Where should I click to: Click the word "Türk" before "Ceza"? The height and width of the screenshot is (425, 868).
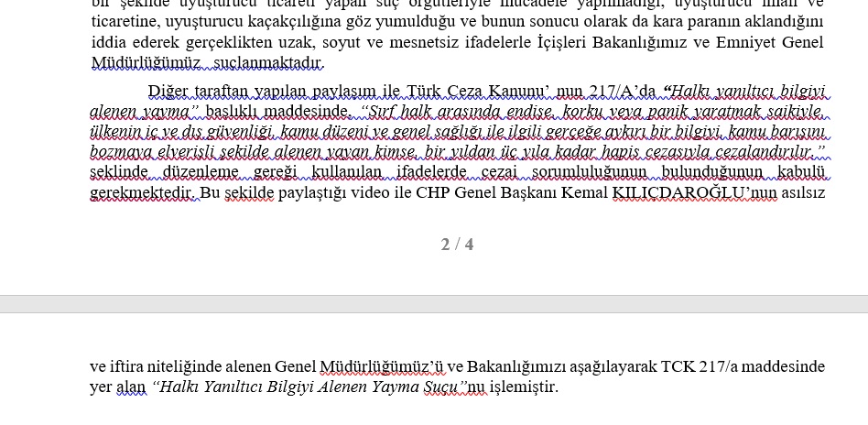coord(424,91)
